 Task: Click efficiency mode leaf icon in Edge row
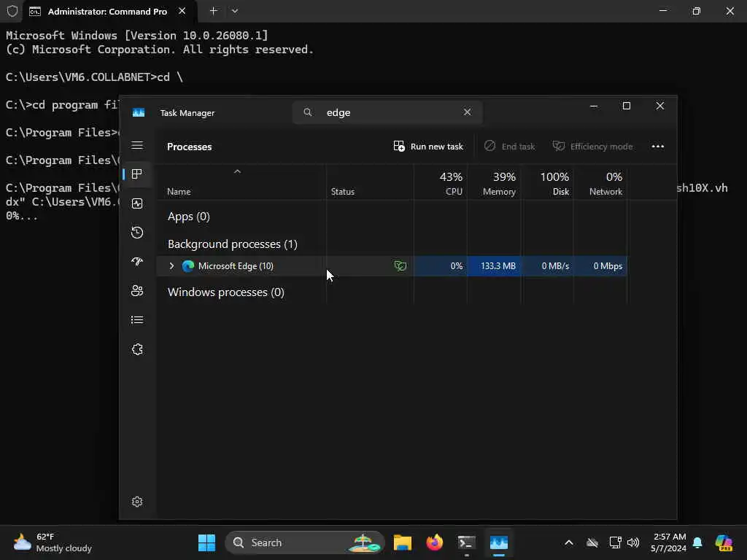pyautogui.click(x=400, y=266)
